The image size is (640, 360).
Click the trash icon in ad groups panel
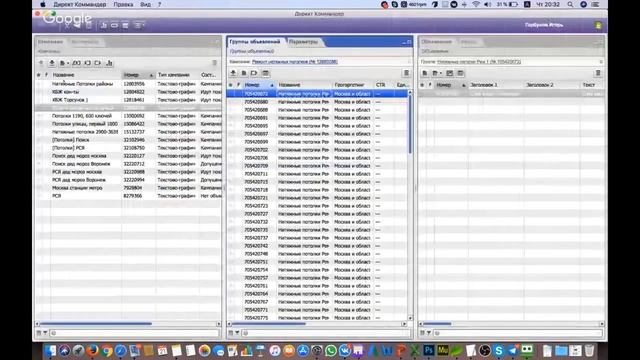pyautogui.click(x=406, y=73)
